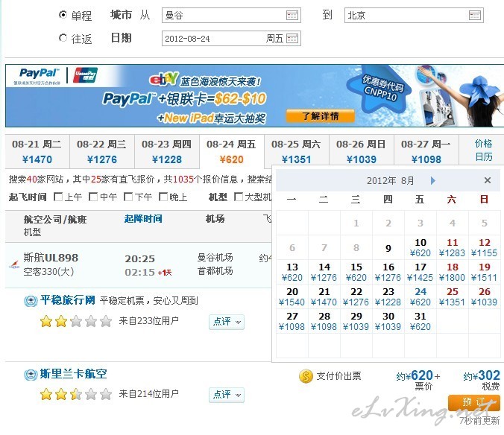Check the 上午 departure time checkbox
The width and height of the screenshot is (504, 435).
click(x=57, y=197)
